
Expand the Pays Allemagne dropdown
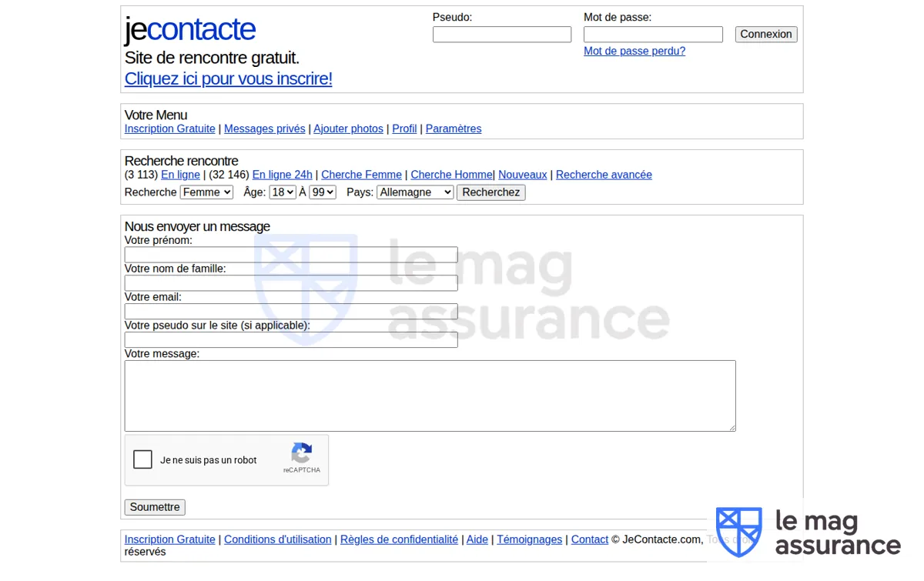point(415,192)
